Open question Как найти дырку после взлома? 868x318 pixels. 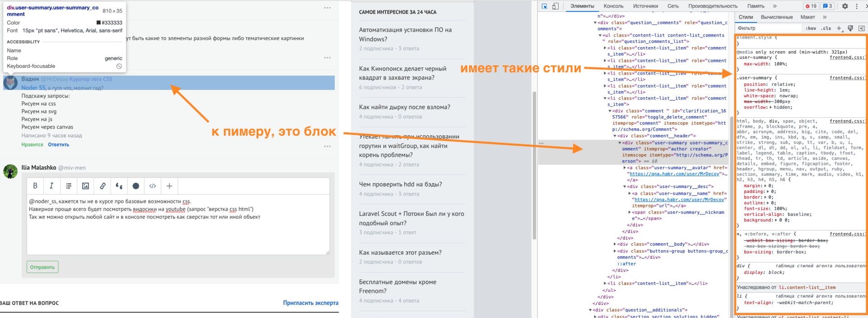(405, 107)
